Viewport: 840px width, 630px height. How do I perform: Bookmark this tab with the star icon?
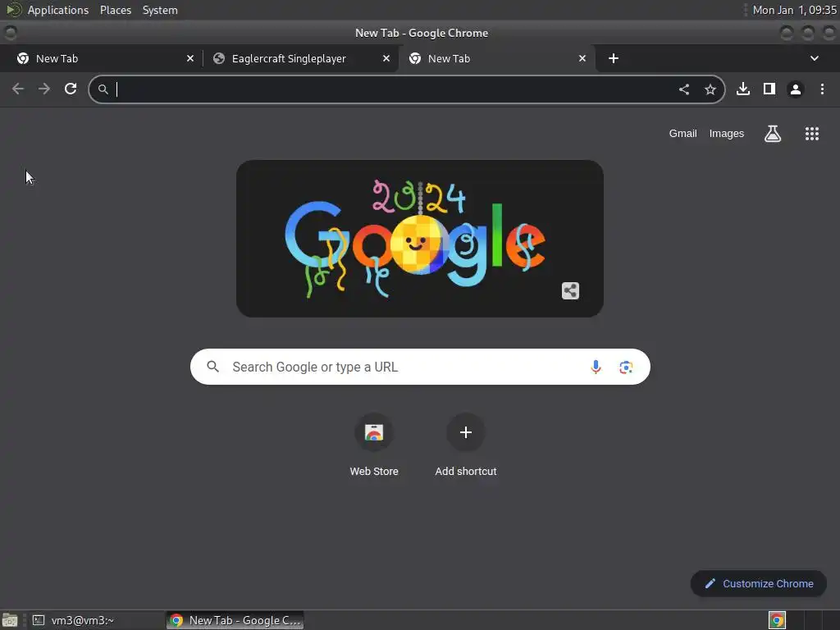pyautogui.click(x=710, y=89)
